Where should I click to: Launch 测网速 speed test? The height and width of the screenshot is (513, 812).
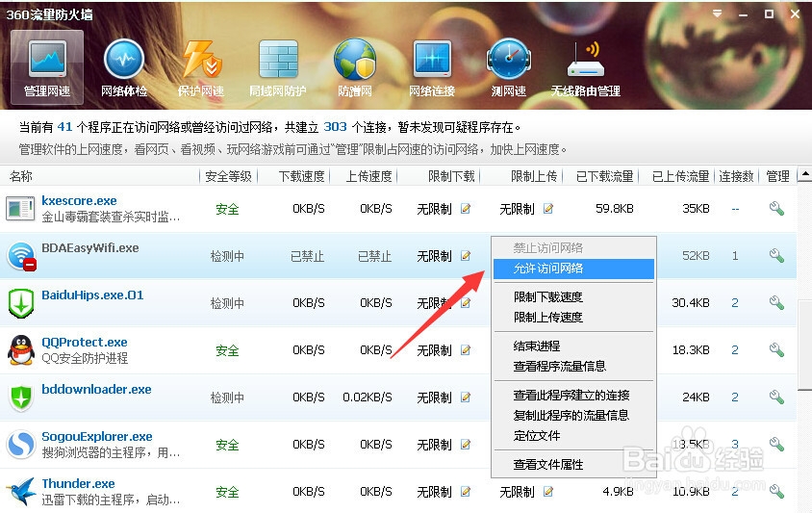point(509,67)
